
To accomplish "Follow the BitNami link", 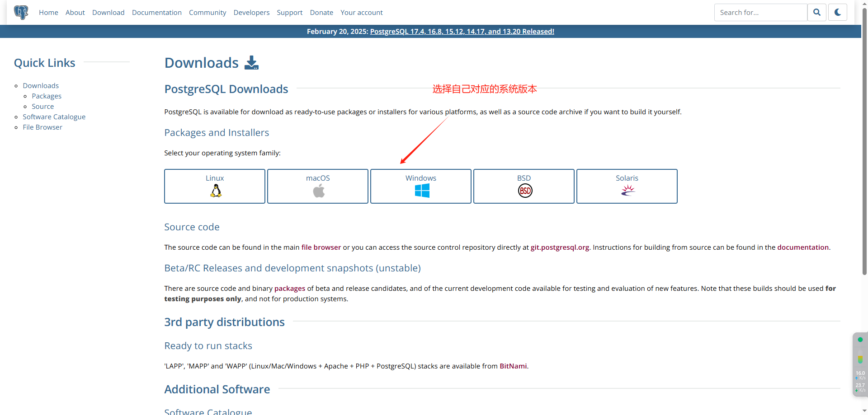I will 513,366.
